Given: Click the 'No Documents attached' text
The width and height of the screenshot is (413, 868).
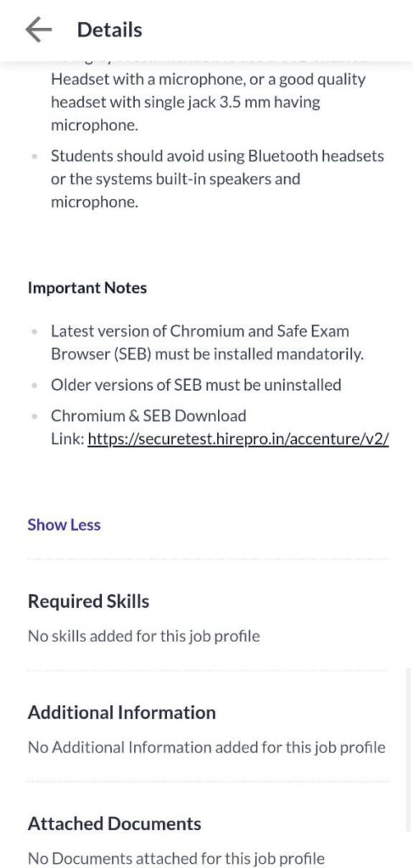Looking at the screenshot, I should pyautogui.click(x=176, y=859).
